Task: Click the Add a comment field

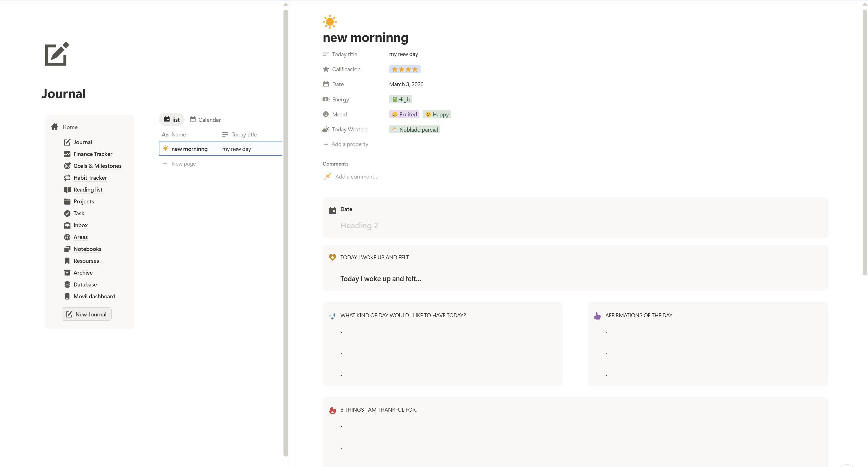Action: click(x=356, y=176)
